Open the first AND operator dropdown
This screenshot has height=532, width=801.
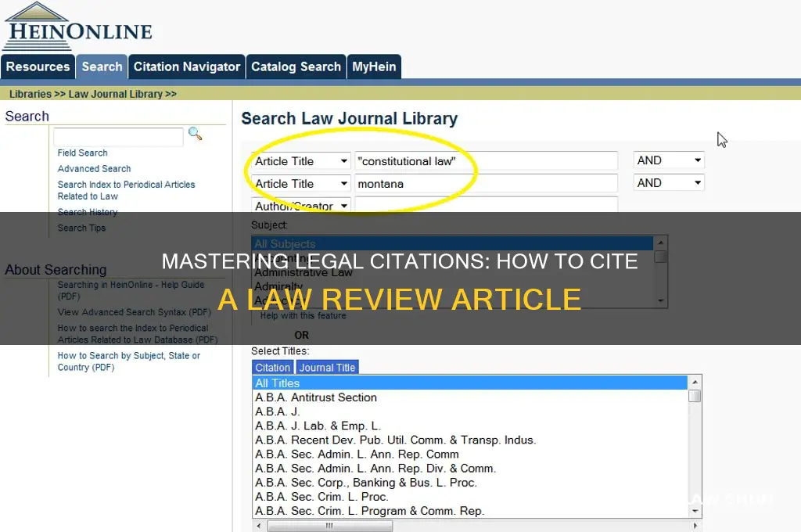coord(668,160)
